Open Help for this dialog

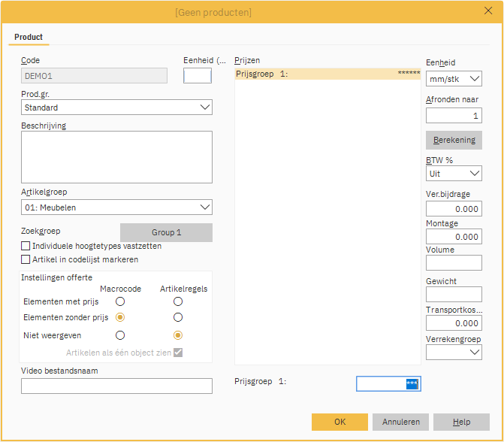point(461,422)
